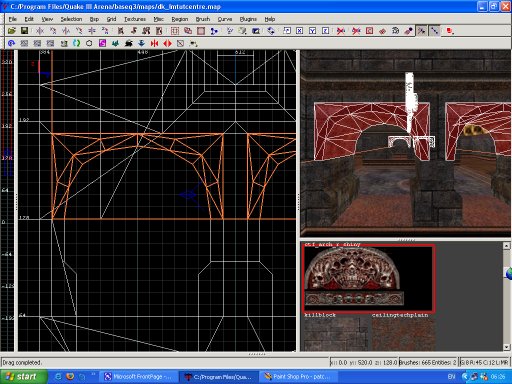
Task: Toggle the second depressed diagonal-line patch button
Action: 434,31
